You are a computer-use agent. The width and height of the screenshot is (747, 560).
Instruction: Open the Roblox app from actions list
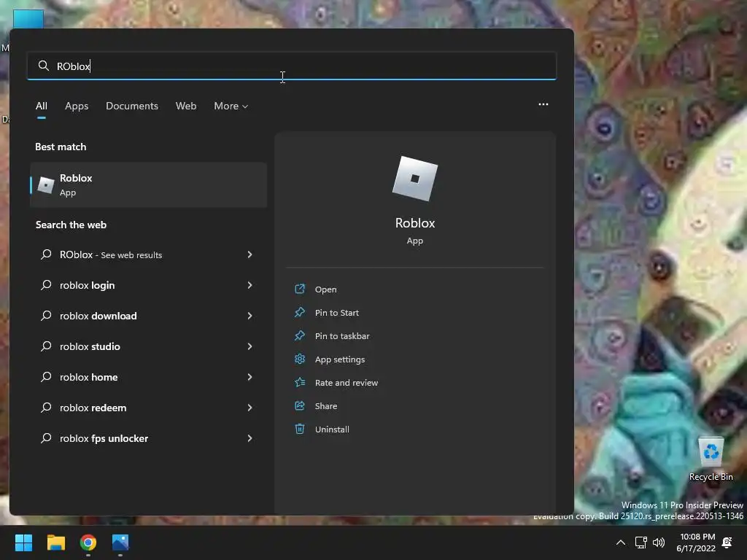click(325, 289)
